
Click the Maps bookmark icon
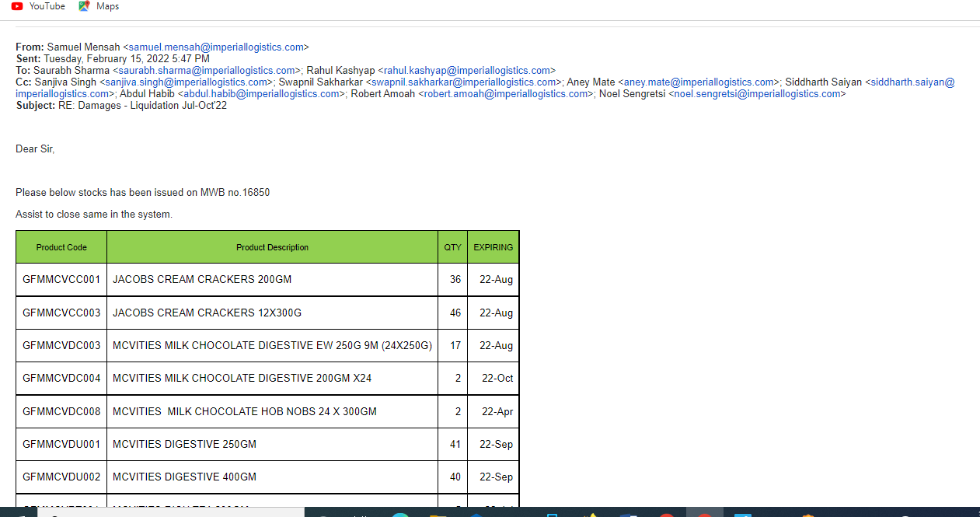pos(85,6)
